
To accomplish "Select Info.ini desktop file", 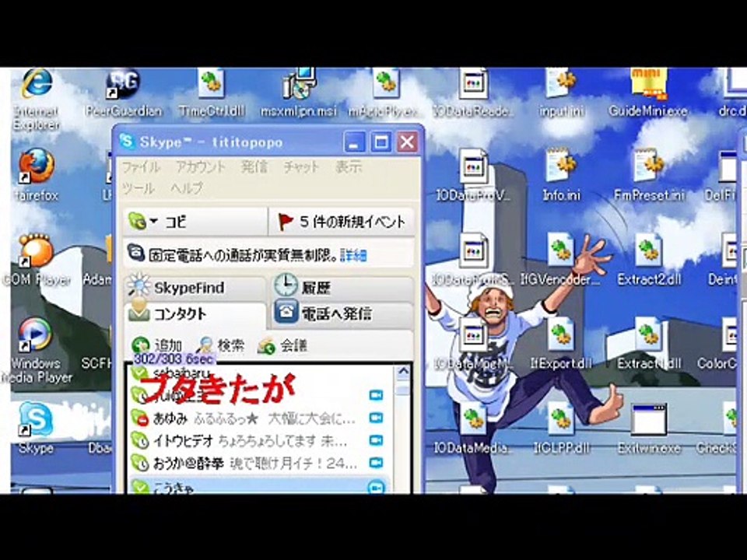I will click(562, 166).
